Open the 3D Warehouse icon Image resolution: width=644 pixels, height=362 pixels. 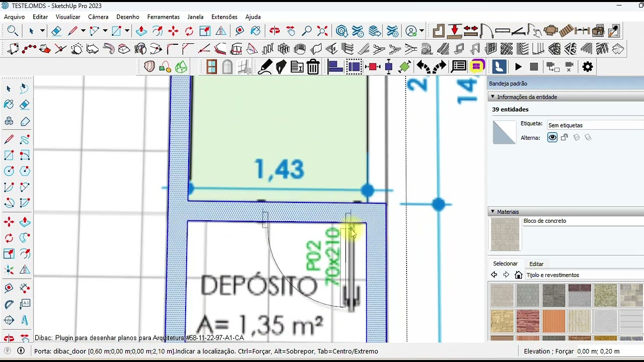(x=342, y=31)
